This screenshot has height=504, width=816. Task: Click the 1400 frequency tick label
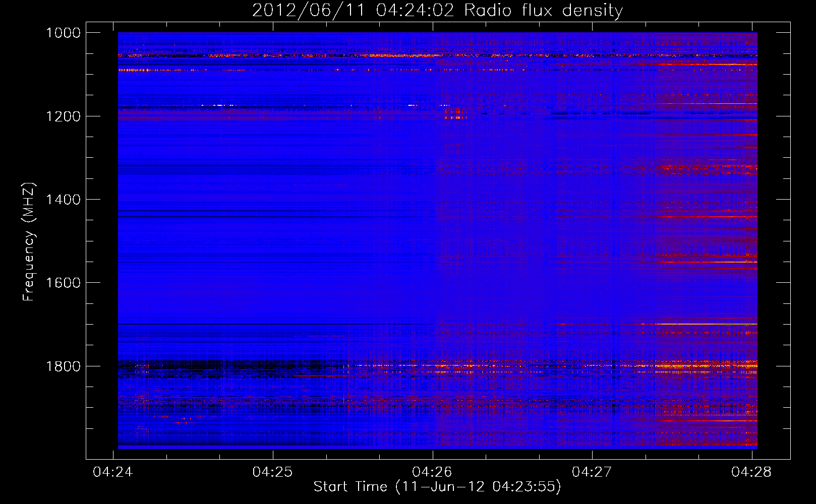click(x=63, y=200)
